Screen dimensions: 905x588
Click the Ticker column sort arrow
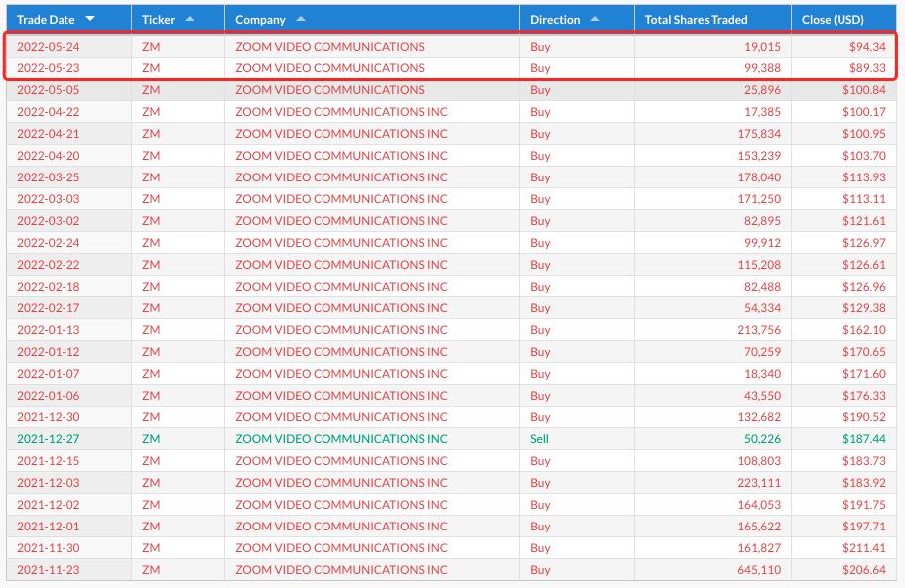[x=190, y=19]
